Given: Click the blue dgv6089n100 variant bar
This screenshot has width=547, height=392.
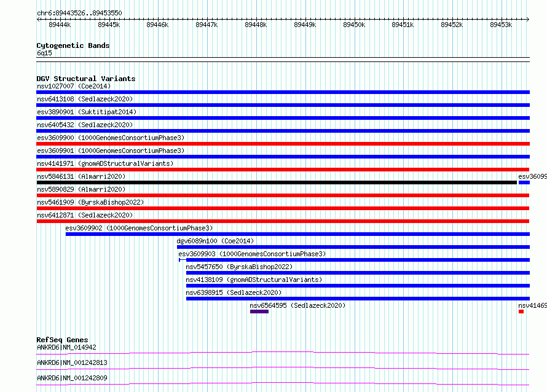Looking at the screenshot, I should [x=353, y=247].
